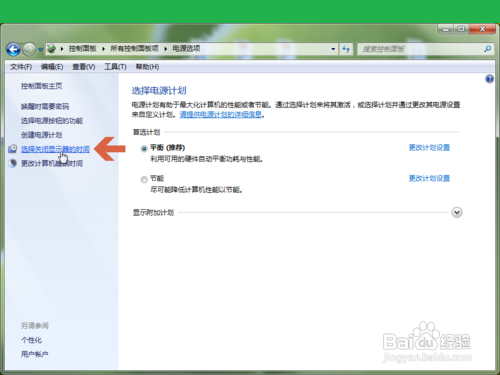Open 用户帐户 link
Screen dimensions: 500x375
click(34, 354)
